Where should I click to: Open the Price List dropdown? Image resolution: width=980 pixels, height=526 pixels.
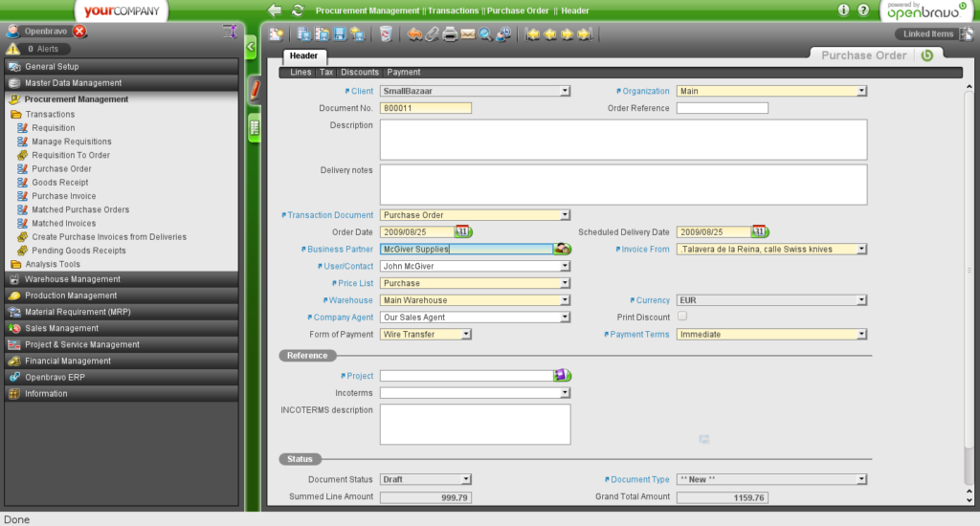point(565,283)
